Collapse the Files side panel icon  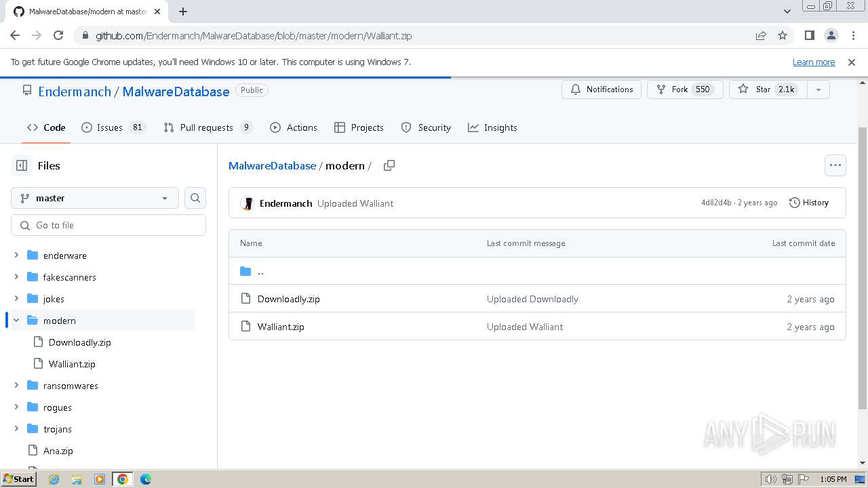(22, 165)
